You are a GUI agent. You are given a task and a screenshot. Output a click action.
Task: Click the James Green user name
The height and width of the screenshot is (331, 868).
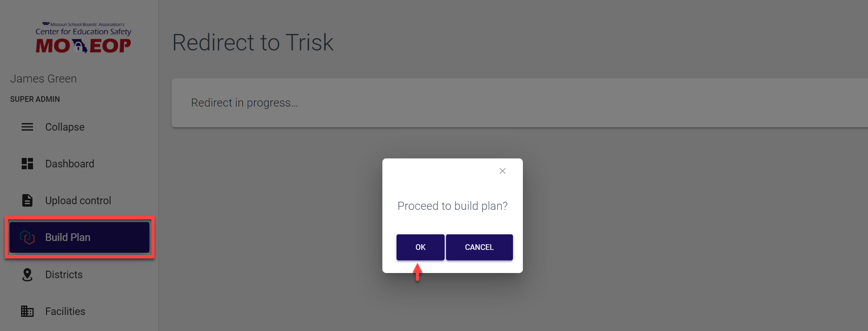(43, 79)
